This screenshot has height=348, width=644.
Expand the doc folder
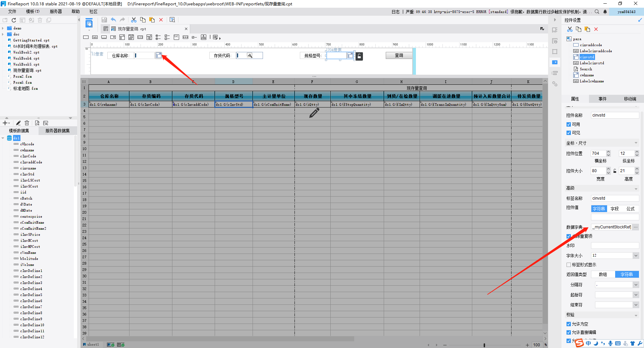[x=3, y=34]
